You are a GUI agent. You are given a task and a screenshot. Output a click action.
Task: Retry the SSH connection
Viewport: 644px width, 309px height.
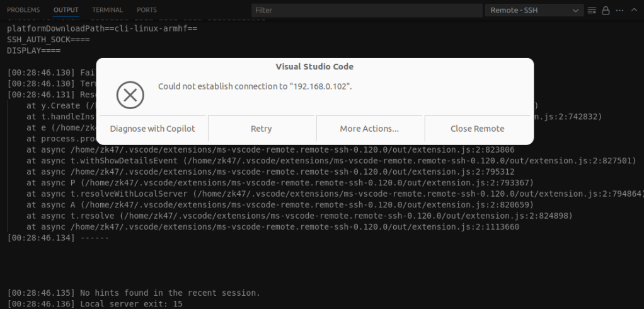261,129
